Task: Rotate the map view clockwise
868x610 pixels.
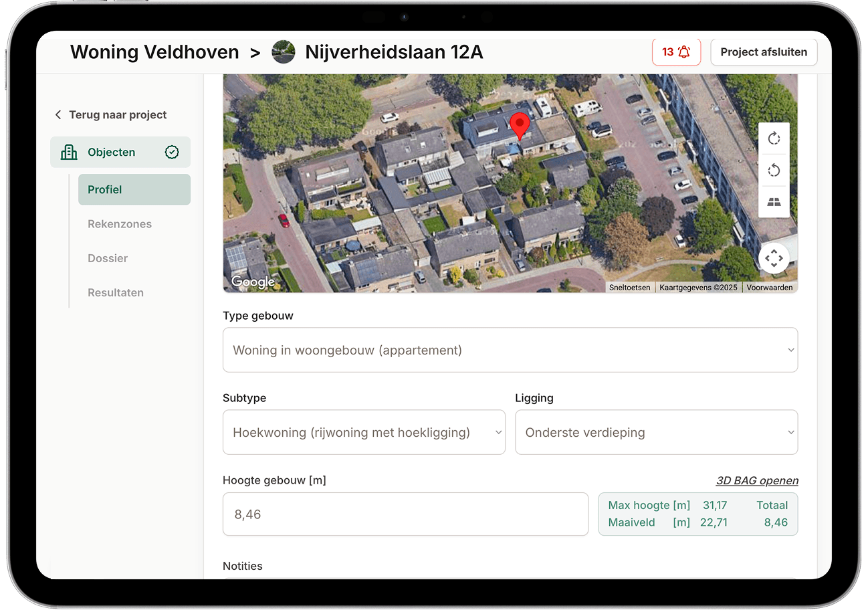Action: (774, 138)
